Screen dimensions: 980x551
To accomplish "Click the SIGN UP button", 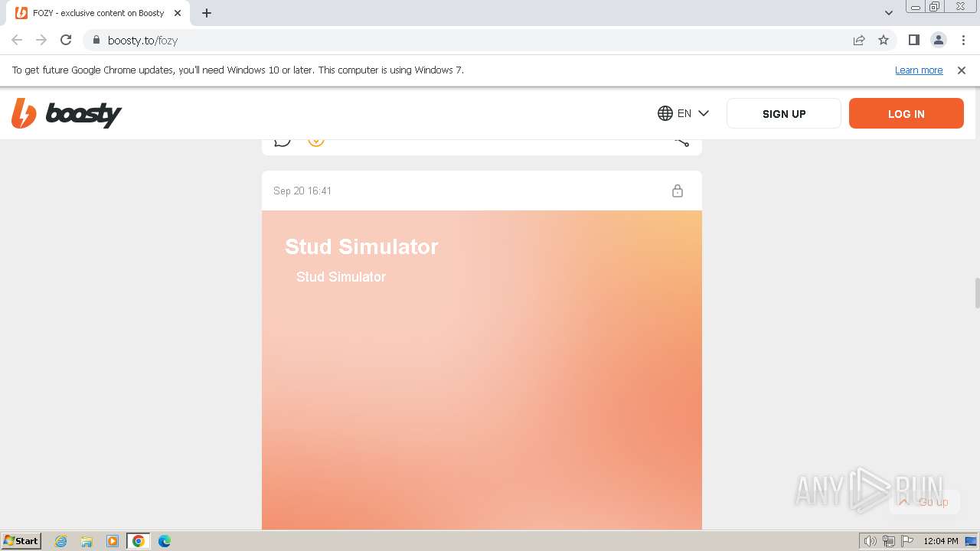I will pos(784,113).
